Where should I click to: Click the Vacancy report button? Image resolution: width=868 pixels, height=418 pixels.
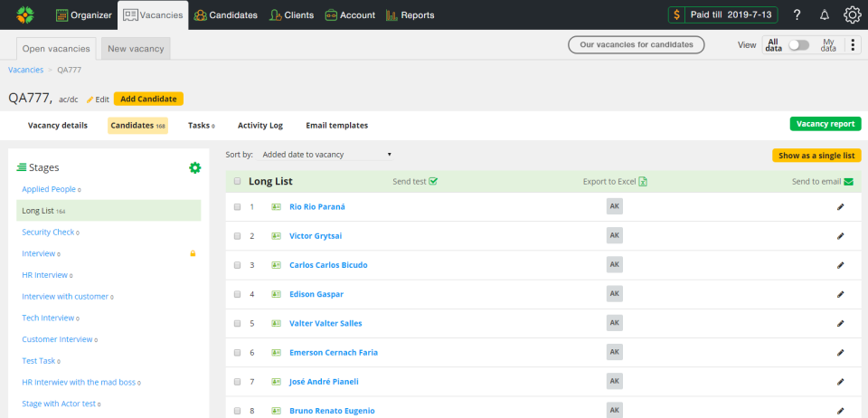(826, 124)
